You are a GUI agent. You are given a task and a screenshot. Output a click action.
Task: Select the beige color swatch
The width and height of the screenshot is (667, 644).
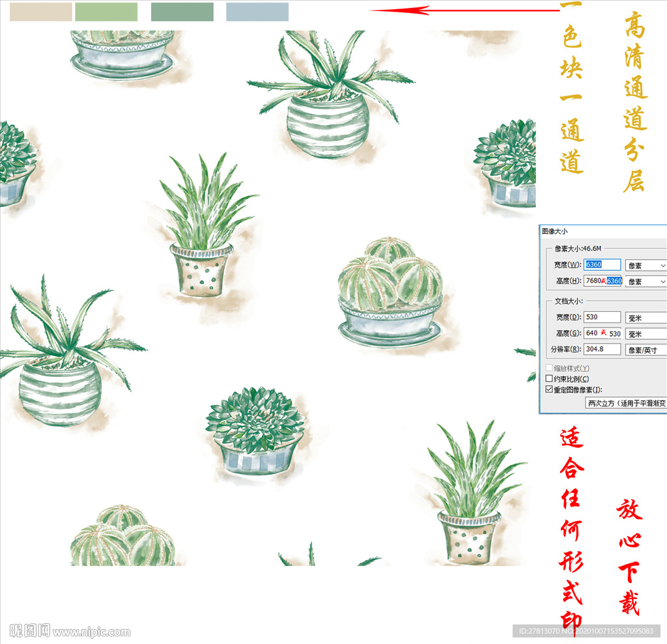[40, 12]
